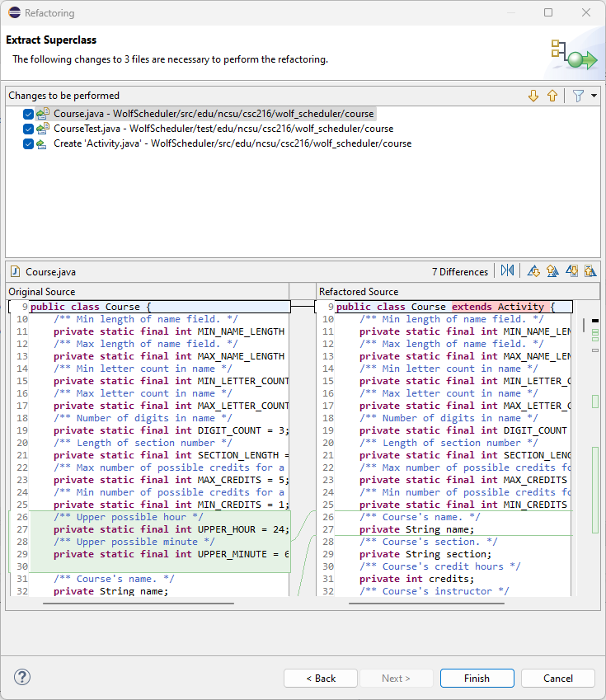
Task: Click the CourseTest.java change icon
Action: tap(43, 129)
